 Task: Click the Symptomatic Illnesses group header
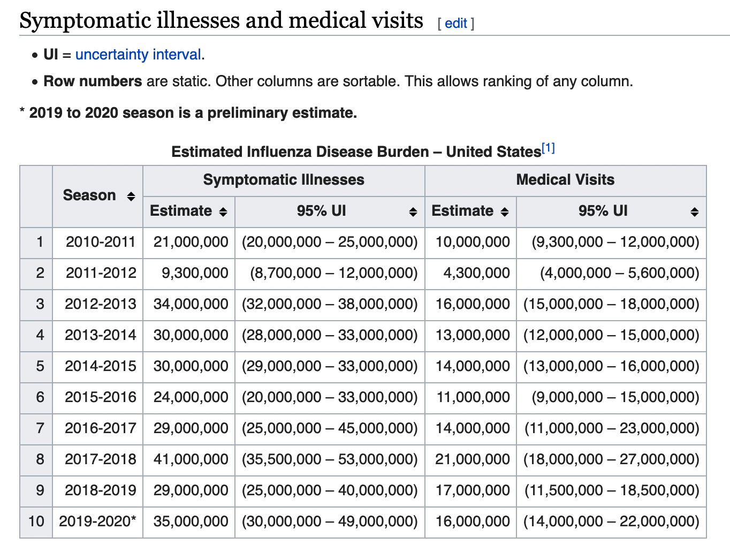pos(284,180)
